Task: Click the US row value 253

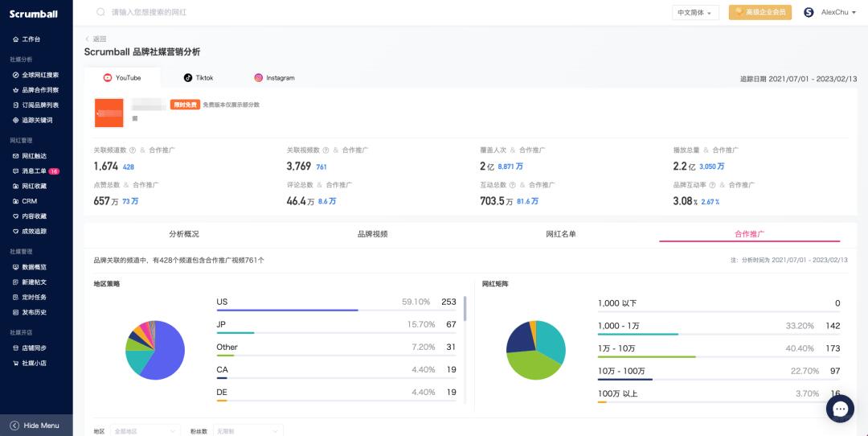Action: coord(448,302)
